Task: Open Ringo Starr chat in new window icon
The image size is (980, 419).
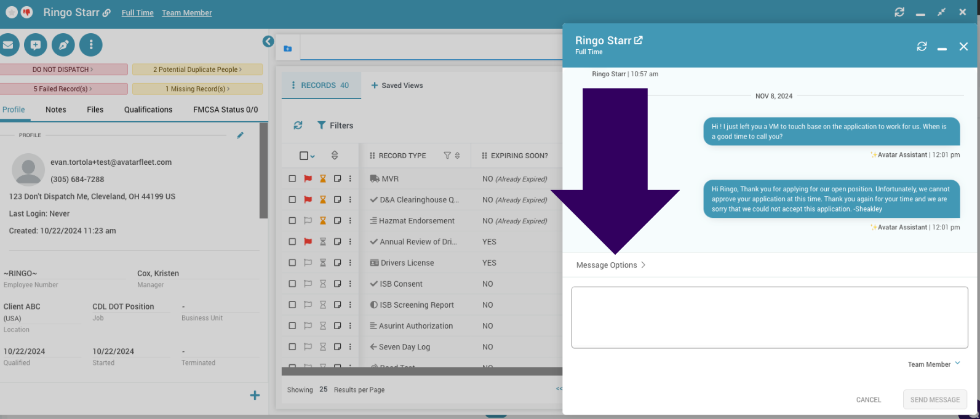Action: [x=639, y=40]
